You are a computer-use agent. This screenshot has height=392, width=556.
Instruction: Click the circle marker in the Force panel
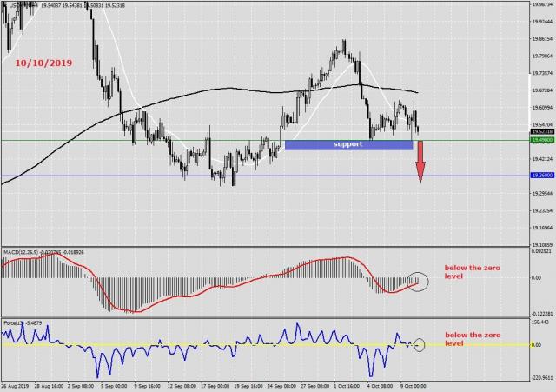[x=420, y=344]
